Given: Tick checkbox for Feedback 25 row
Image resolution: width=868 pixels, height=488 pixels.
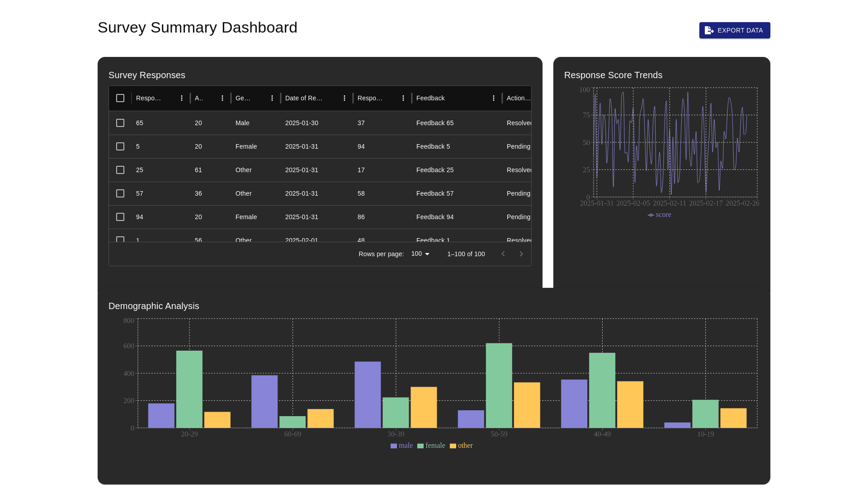Looking at the screenshot, I should point(120,170).
